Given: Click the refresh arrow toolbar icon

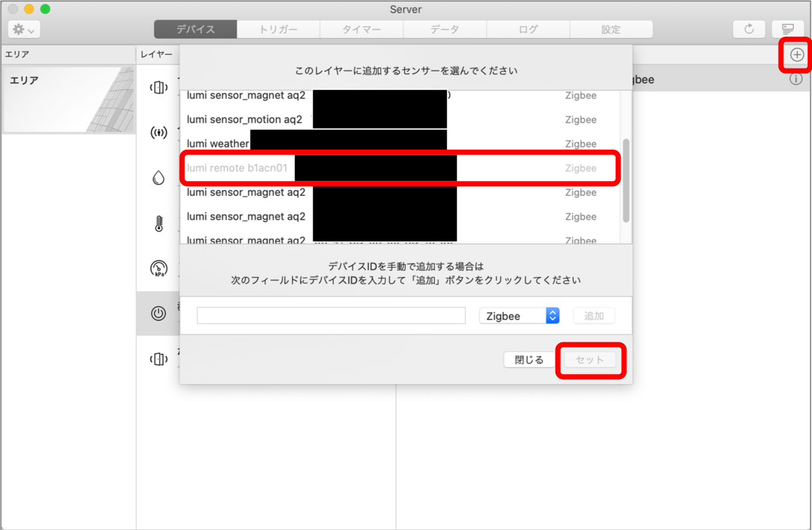Looking at the screenshot, I should 749,29.
